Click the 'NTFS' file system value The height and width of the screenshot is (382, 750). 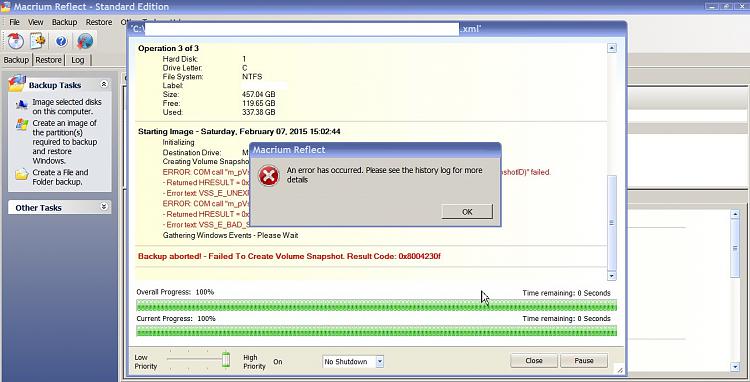[x=252, y=76]
